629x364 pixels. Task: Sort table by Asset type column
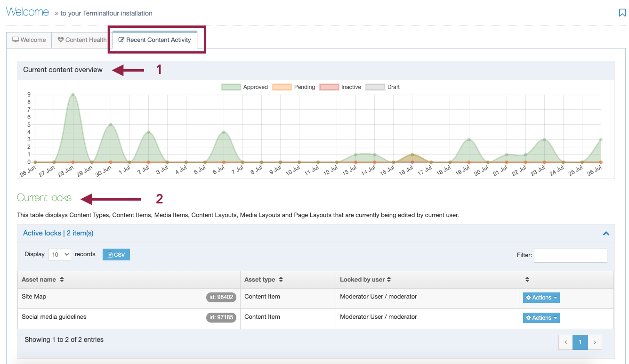click(x=288, y=280)
